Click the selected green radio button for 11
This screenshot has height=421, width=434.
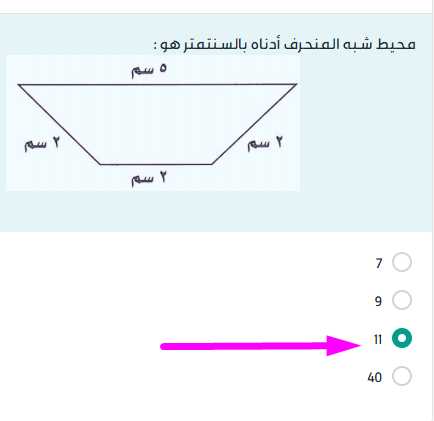(402, 338)
